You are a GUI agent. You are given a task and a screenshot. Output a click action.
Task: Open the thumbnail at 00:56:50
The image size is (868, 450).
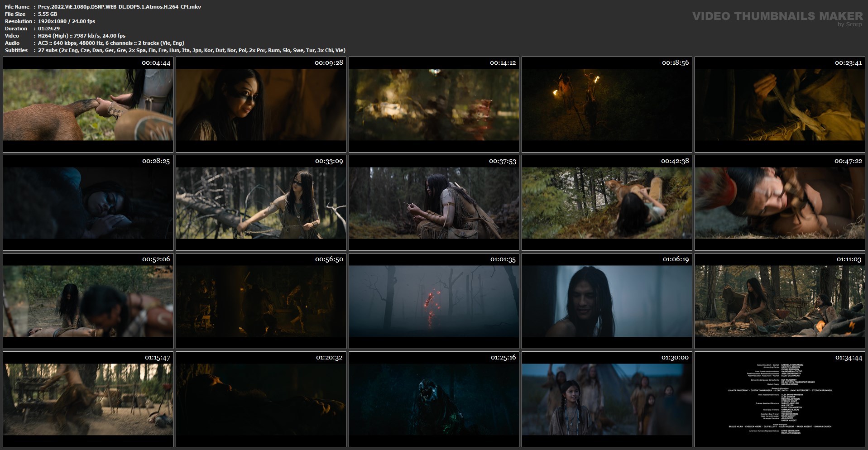pyautogui.click(x=261, y=301)
